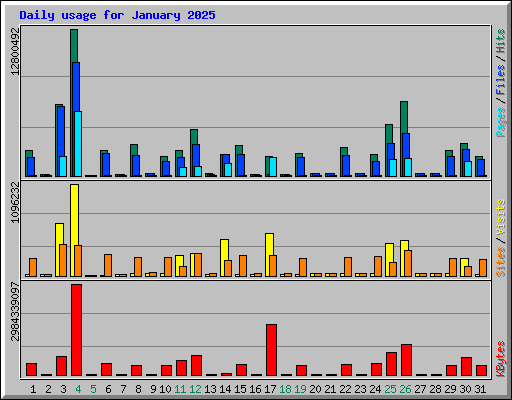Click the tallest red KBytes bar for day 4
The width and height of the screenshot is (512, 400).
tap(76, 330)
